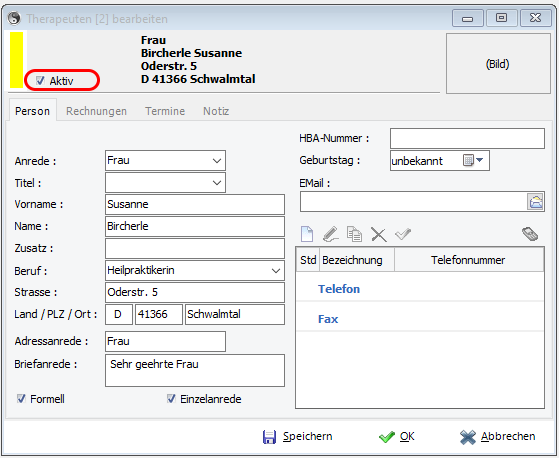Click the edit phone entry pencil icon
559x458 pixels.
(x=330, y=234)
